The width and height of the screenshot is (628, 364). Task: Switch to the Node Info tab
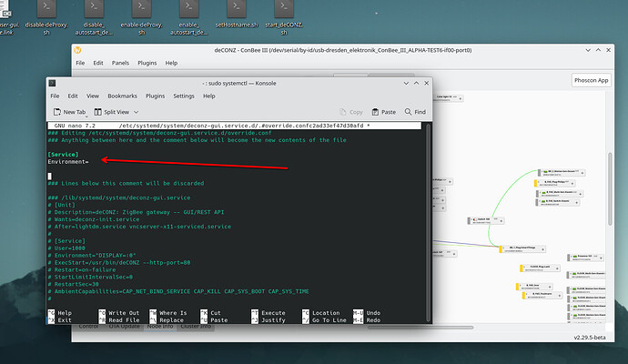pyautogui.click(x=160, y=327)
